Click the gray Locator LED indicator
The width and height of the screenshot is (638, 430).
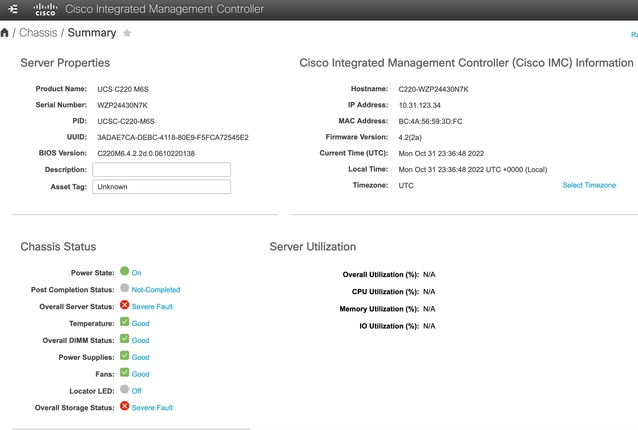[125, 389]
